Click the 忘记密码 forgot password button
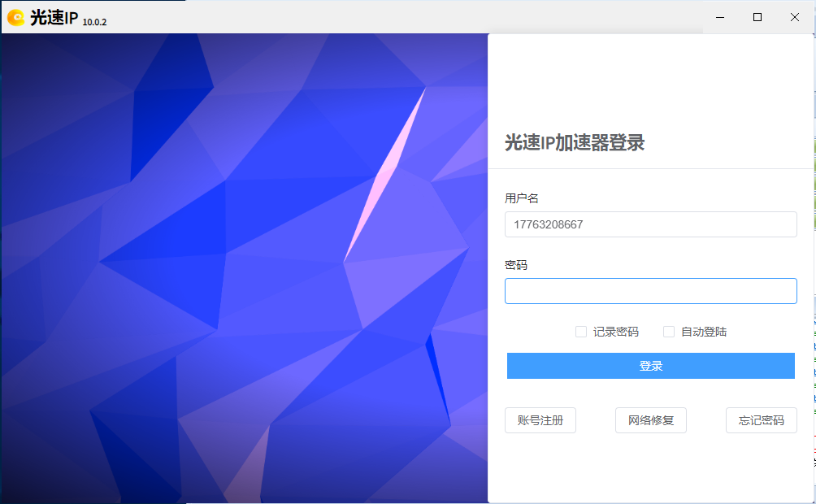Viewport: 816px width, 504px height. coord(762,420)
